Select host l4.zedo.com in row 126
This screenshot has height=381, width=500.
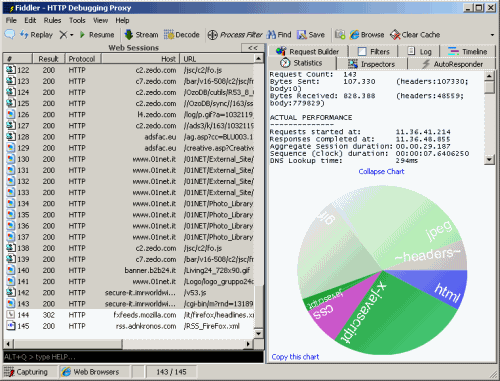pos(157,114)
